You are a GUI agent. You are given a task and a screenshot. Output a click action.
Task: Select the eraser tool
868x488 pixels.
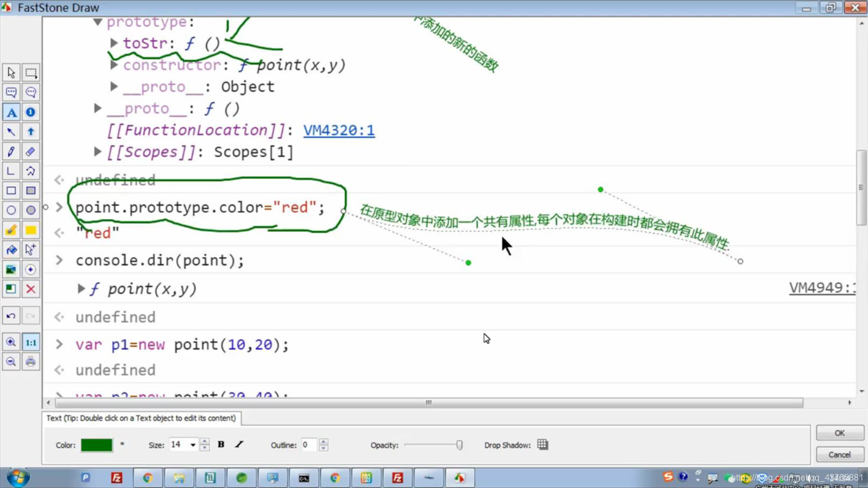click(31, 151)
